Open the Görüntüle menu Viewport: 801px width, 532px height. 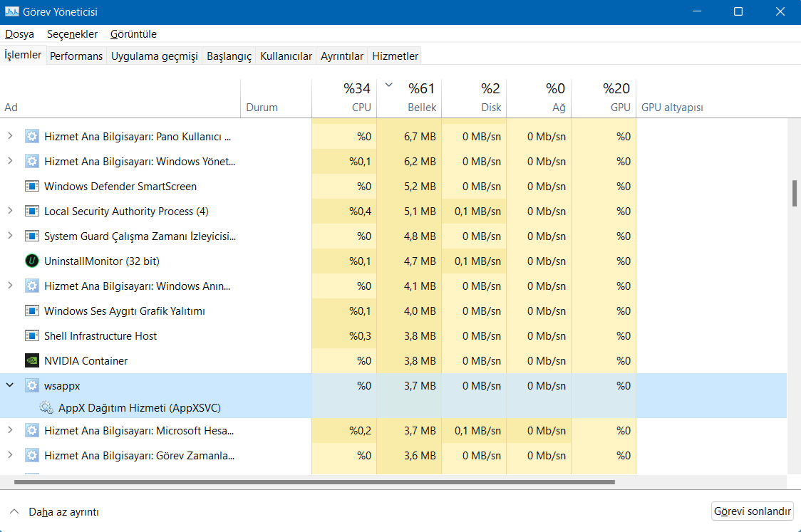point(133,34)
